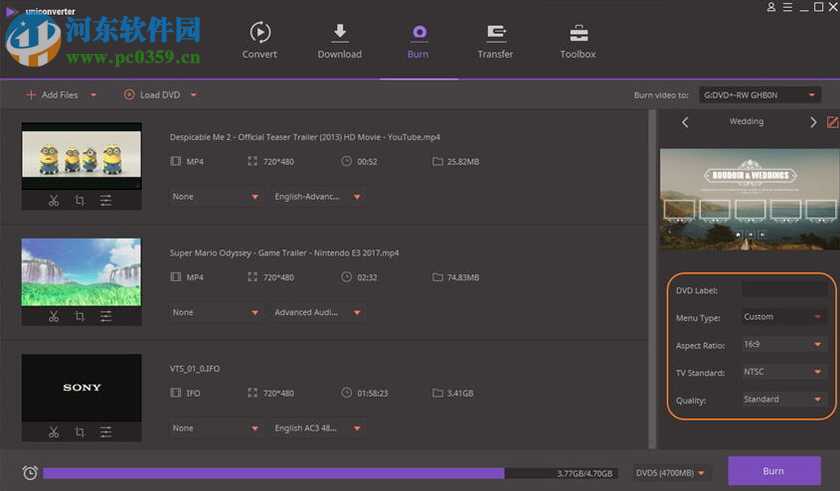Trim the VTS_01_0.IFO video
840x491 pixels.
[x=54, y=432]
